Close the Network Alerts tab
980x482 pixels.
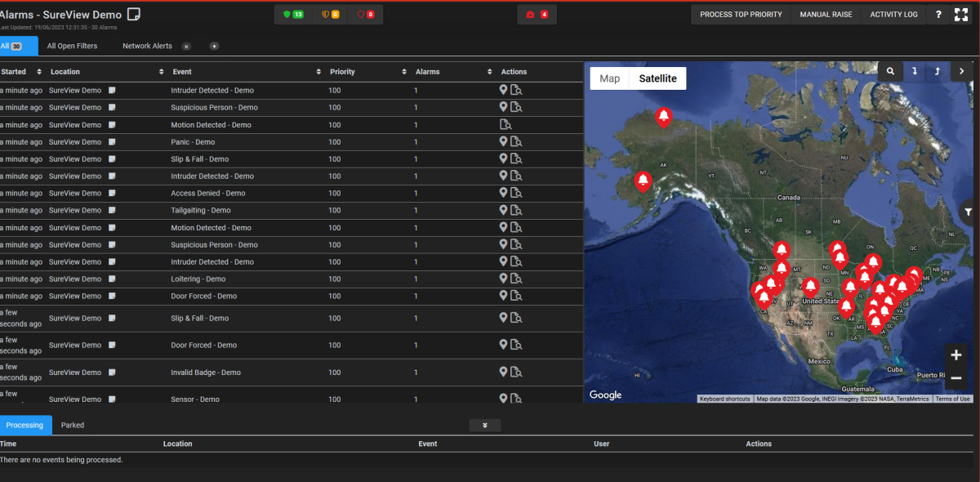pyautogui.click(x=186, y=47)
